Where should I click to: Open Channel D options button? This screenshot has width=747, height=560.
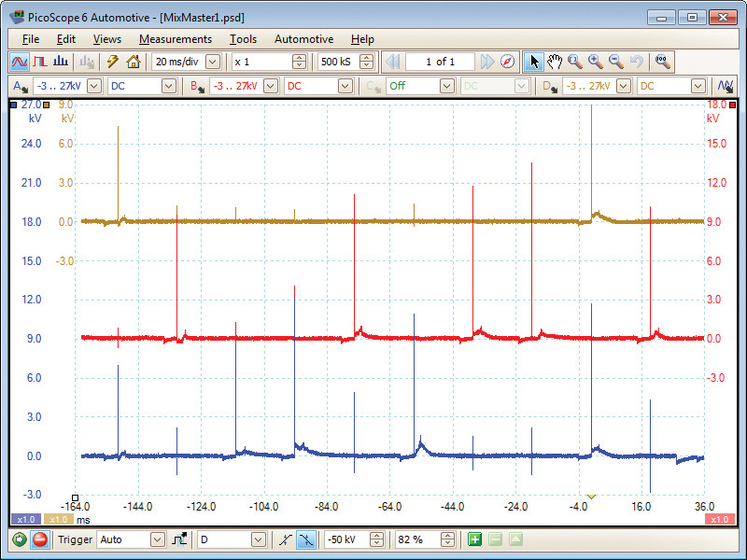coord(550,86)
